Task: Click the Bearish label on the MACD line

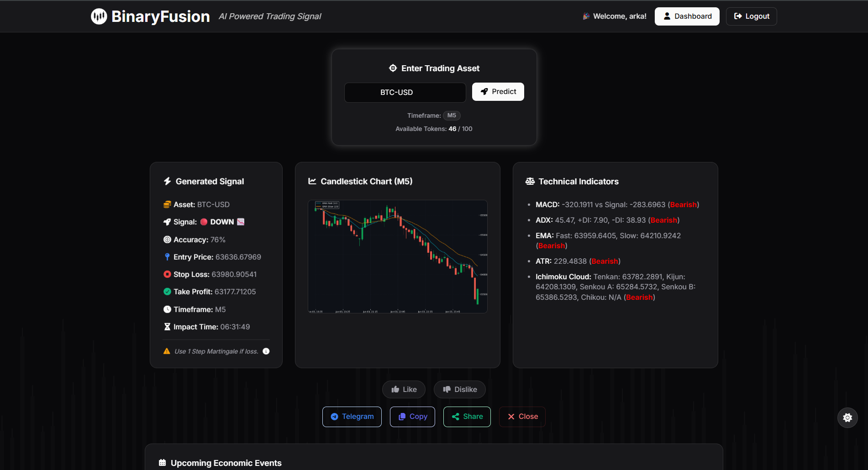Action: [684, 204]
